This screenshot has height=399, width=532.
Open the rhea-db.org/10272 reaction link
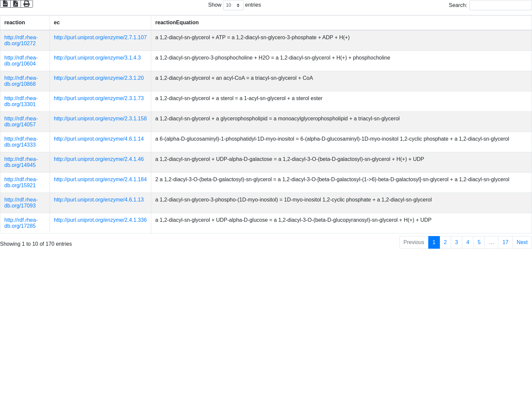[x=21, y=41]
